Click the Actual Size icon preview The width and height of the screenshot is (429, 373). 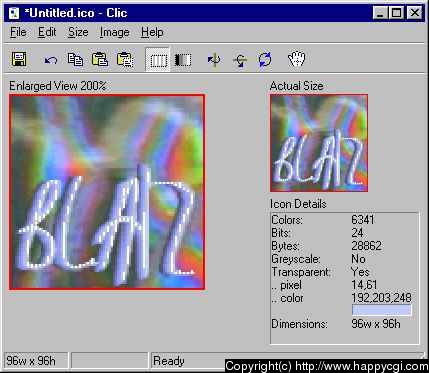pos(319,143)
